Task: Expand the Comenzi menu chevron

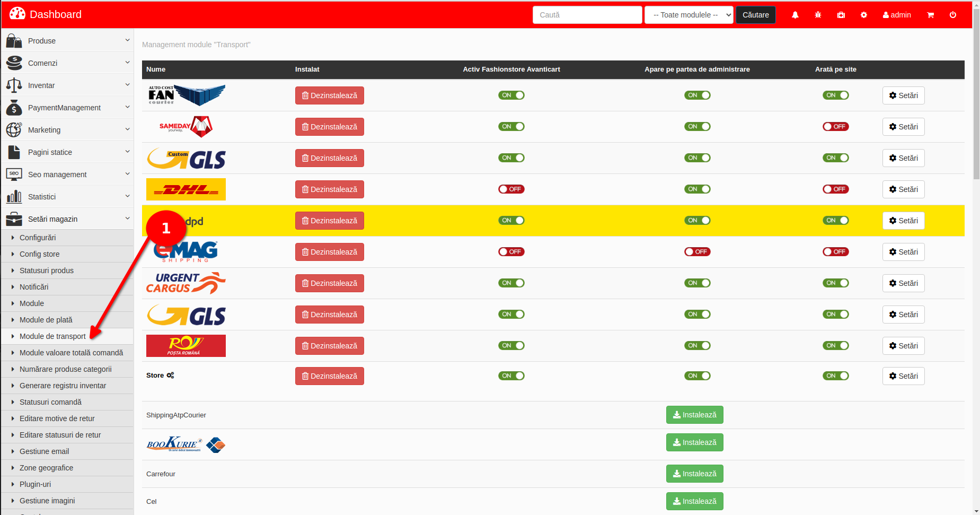Action: (127, 63)
